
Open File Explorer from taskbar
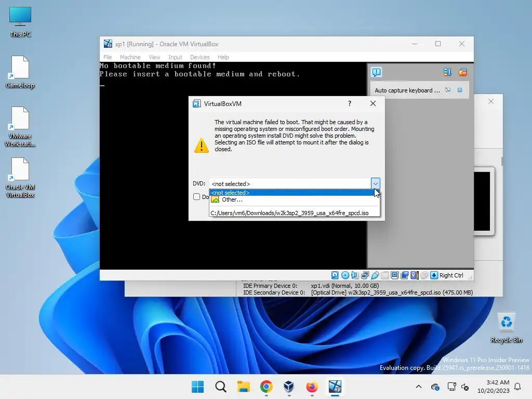tap(243, 387)
